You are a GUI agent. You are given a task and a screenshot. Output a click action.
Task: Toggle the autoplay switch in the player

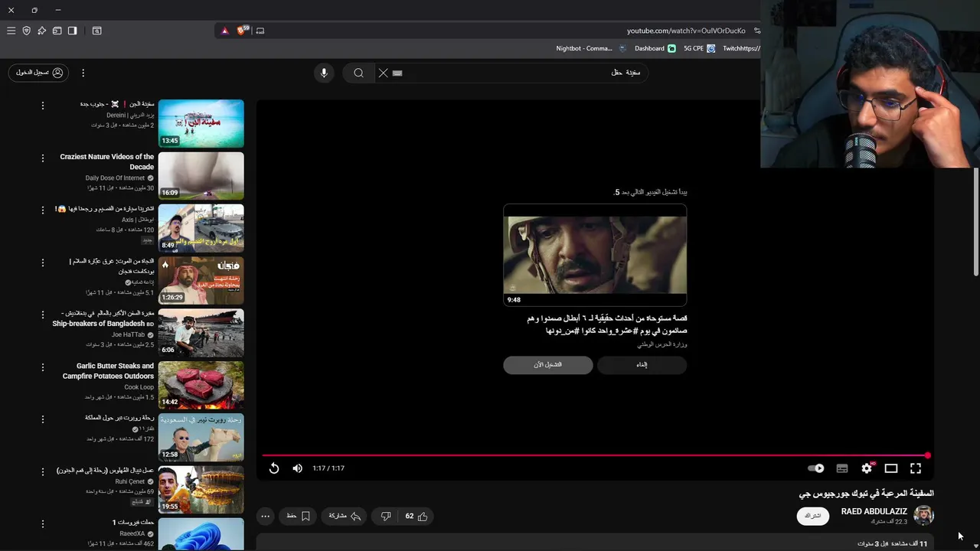pyautogui.click(x=816, y=468)
